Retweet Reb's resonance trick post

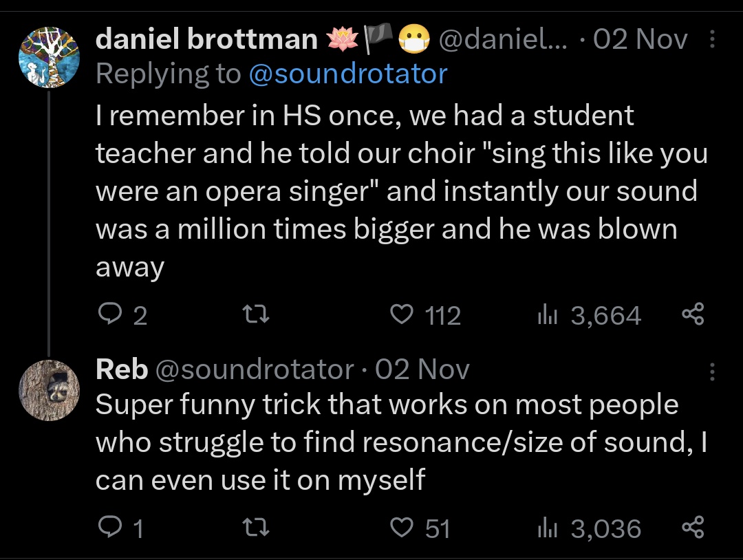pos(258,528)
